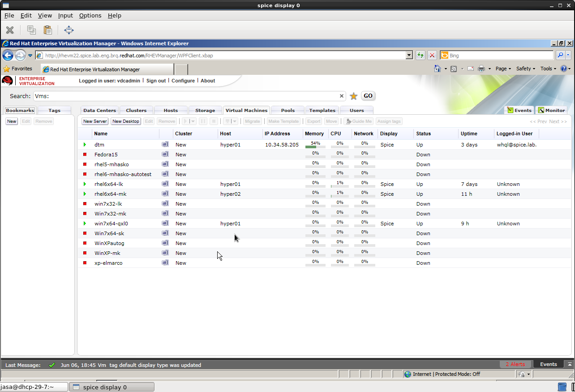Click the bookmark star icon beside search
575x392 pixels.
(x=353, y=96)
